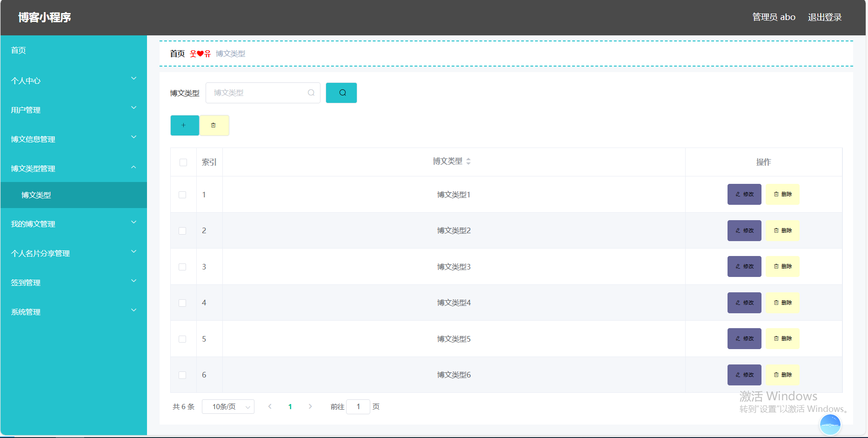Check the checkbox for row 2
The width and height of the screenshot is (868, 438).
pyautogui.click(x=182, y=231)
